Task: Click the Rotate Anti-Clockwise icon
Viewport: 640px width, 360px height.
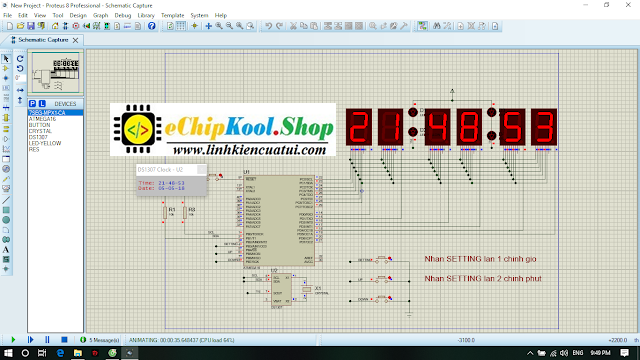Action: pyautogui.click(x=20, y=68)
